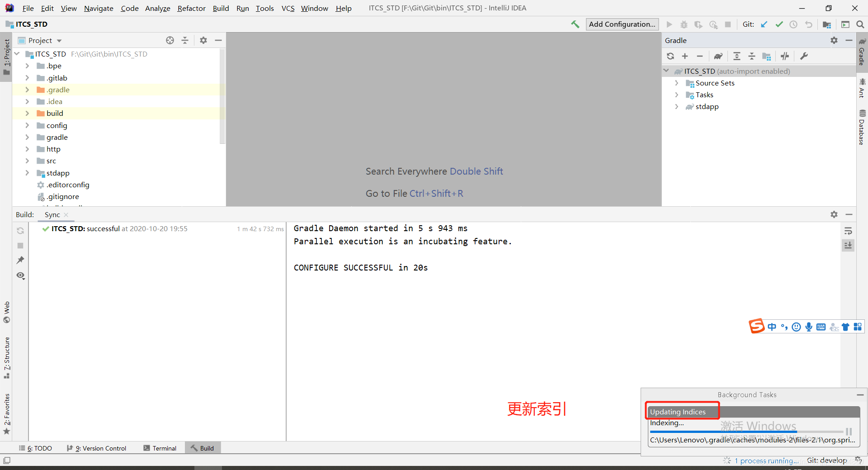
Task: Expand Gradle Source Sets node
Action: coord(676,83)
